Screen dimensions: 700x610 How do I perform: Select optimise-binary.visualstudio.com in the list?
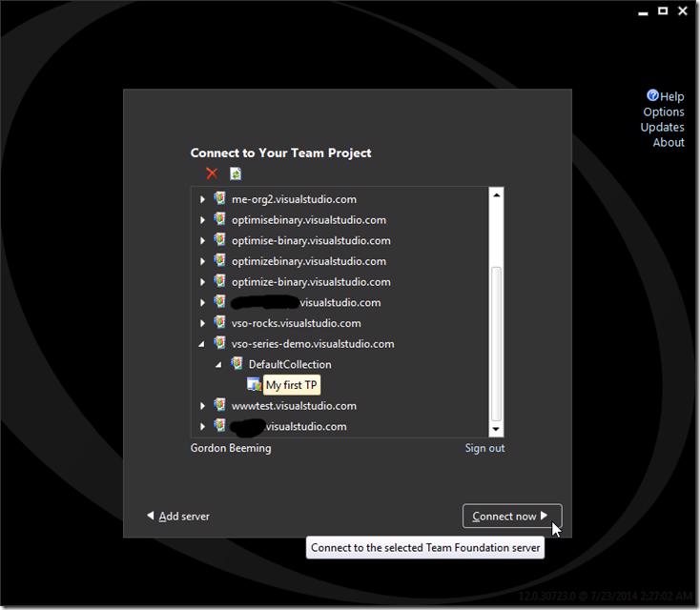[311, 240]
